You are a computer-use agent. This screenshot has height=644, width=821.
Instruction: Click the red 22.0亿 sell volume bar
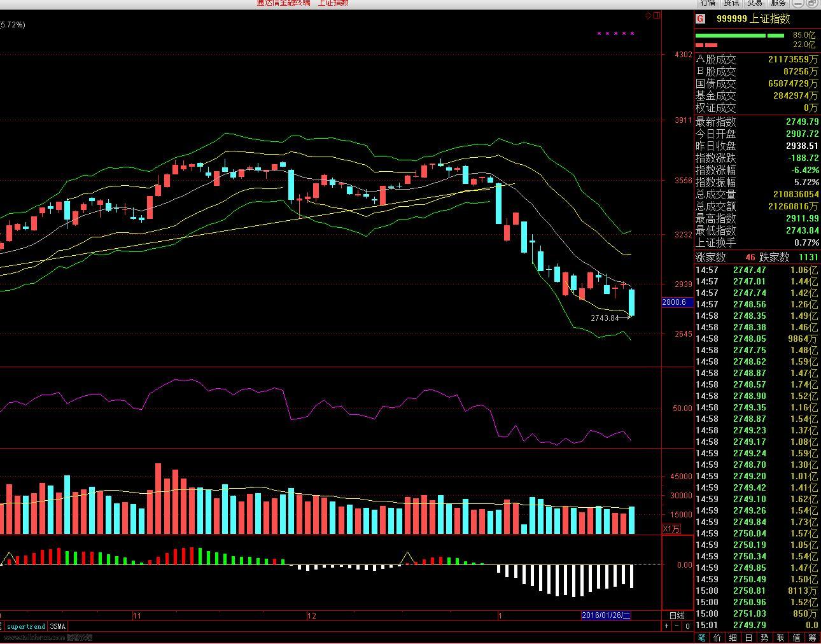tap(706, 45)
